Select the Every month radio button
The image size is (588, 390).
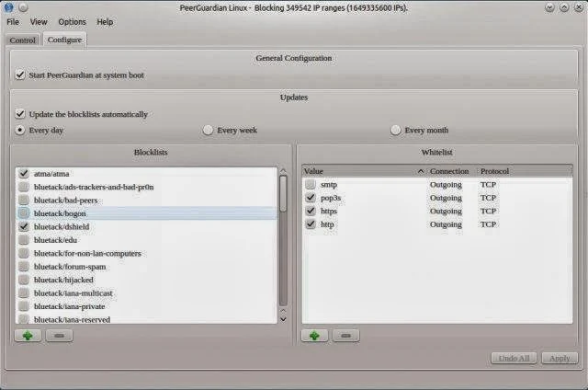pyautogui.click(x=396, y=131)
